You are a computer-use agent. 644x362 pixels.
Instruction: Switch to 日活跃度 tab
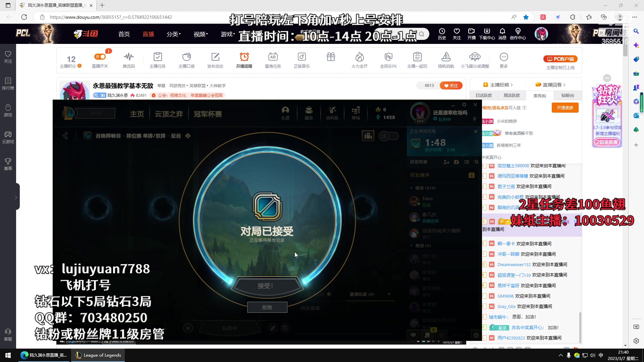coord(484,96)
